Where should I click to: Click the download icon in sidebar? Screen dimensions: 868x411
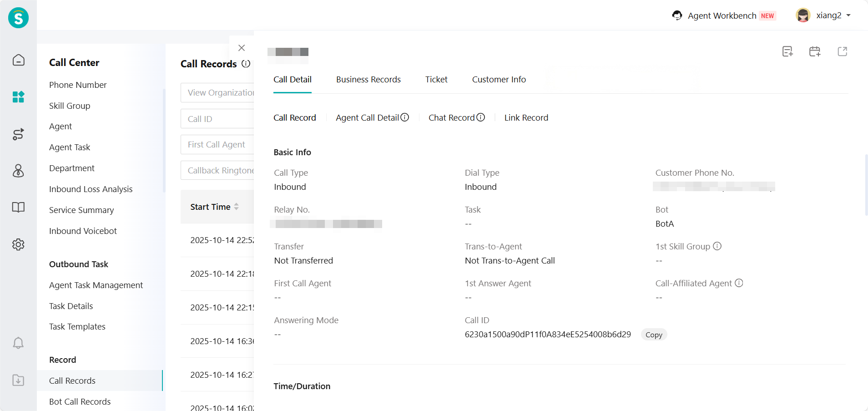pyautogui.click(x=18, y=380)
